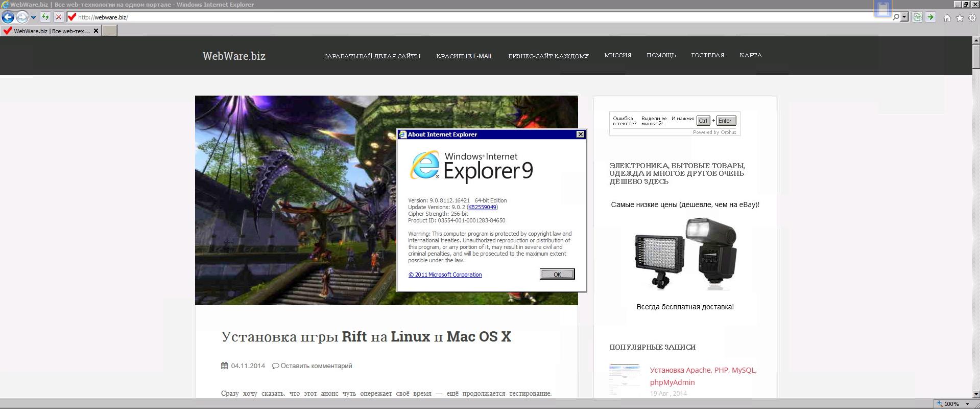The image size is (980, 409).
Task: Open the Home page icon
Action: [x=947, y=18]
